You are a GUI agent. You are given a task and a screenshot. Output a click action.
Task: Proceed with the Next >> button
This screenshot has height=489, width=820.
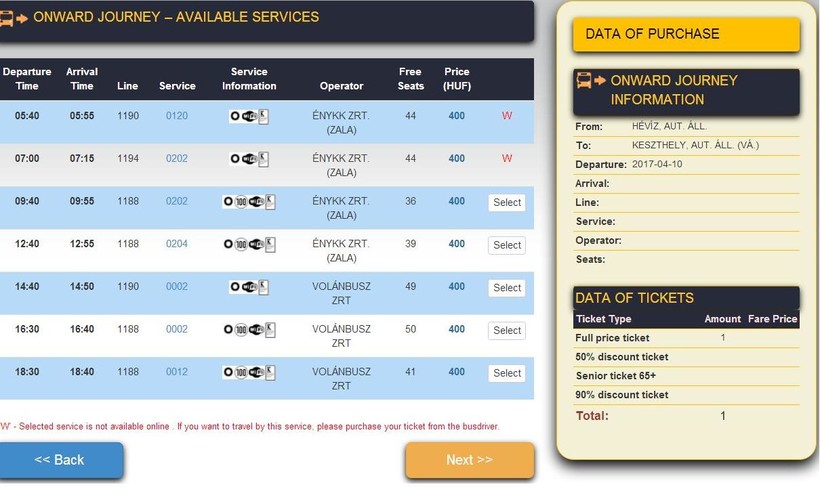pos(469,460)
